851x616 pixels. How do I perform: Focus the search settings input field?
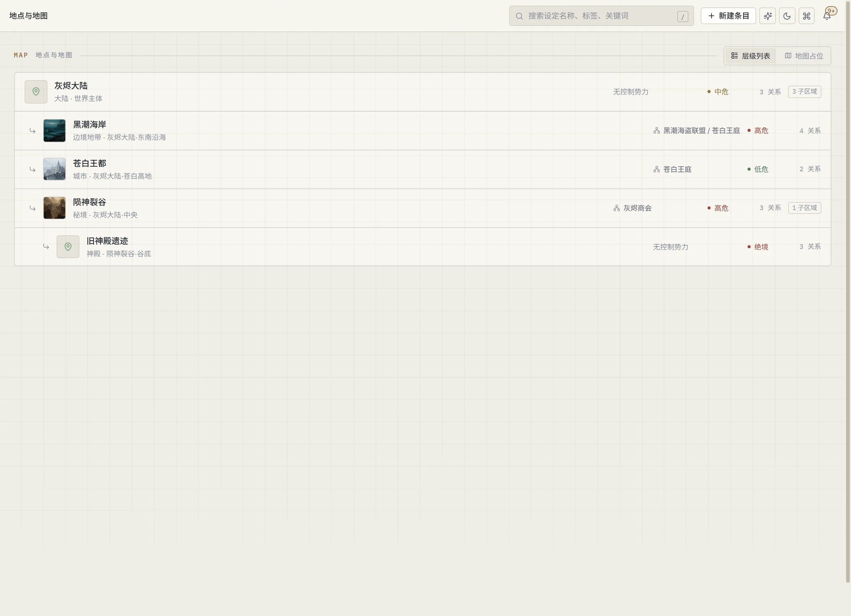(x=601, y=16)
